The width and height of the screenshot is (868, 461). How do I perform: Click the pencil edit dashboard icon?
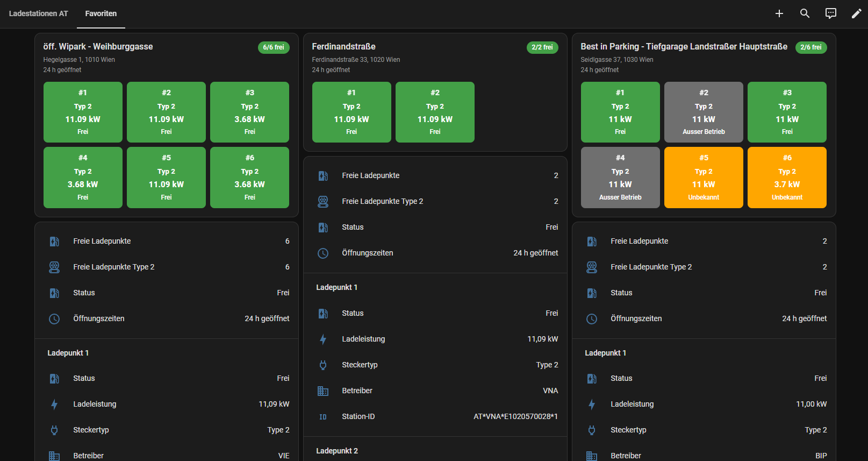click(857, 13)
